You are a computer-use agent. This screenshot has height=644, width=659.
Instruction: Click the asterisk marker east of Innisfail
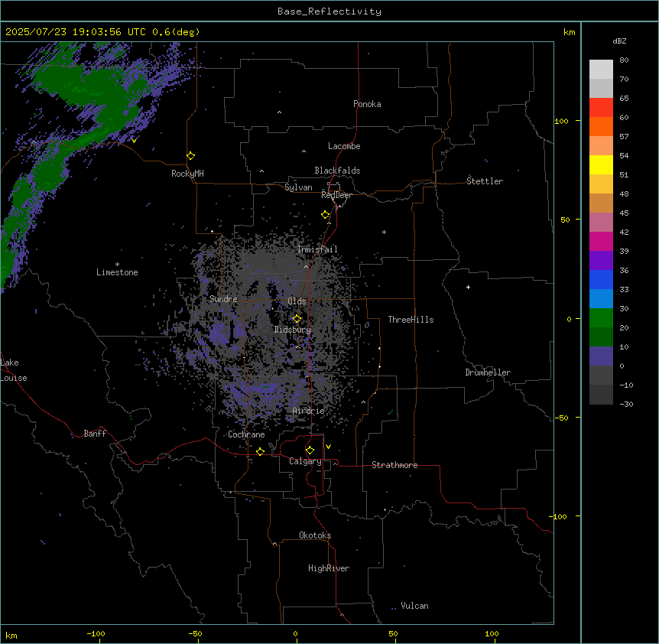384,232
